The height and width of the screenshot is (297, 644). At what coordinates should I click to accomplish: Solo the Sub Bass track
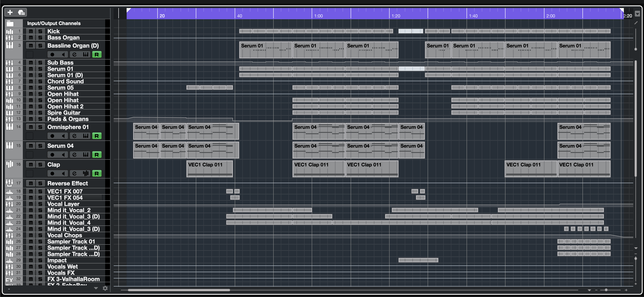[40, 62]
